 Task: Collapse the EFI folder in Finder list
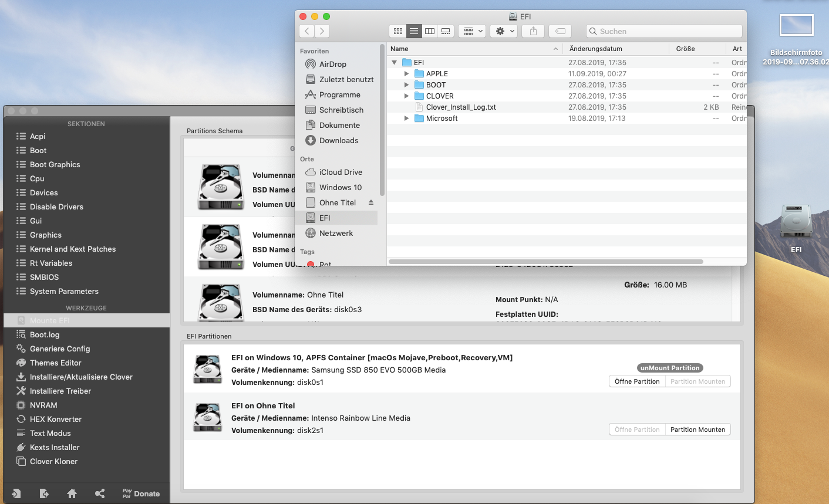tap(395, 62)
